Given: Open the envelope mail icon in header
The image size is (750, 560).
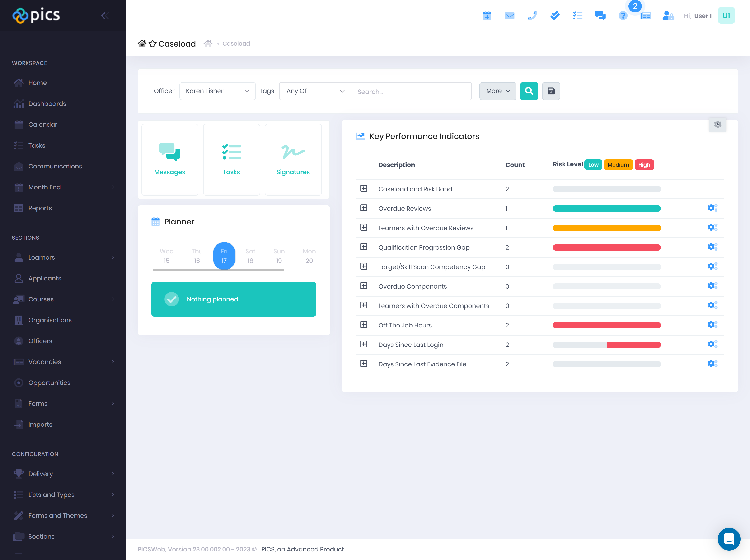Looking at the screenshot, I should pyautogui.click(x=509, y=16).
